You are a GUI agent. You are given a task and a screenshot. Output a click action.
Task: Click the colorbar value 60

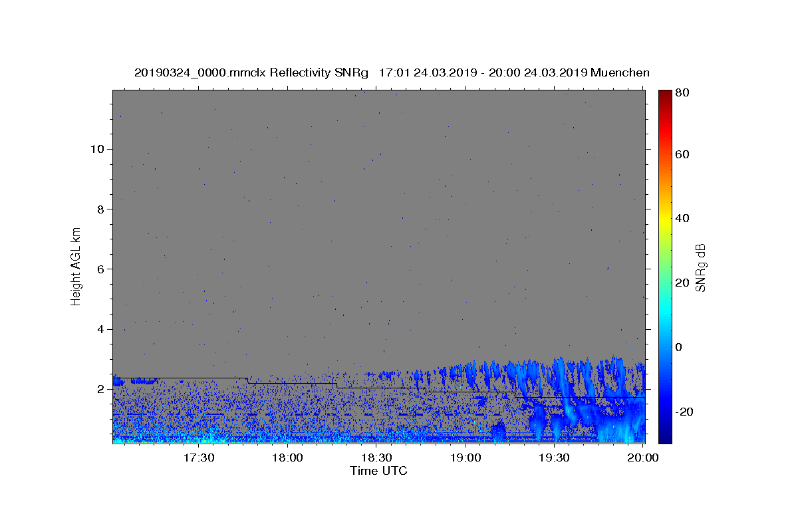click(684, 154)
